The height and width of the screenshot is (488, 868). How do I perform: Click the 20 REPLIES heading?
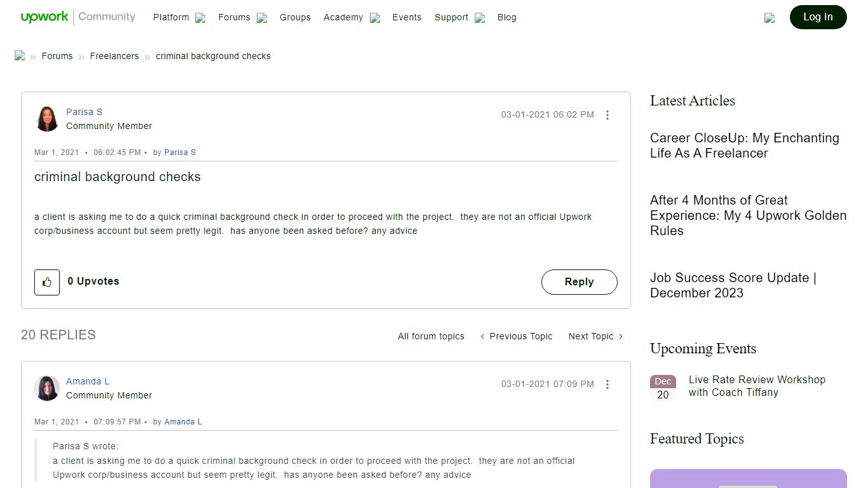[58, 335]
